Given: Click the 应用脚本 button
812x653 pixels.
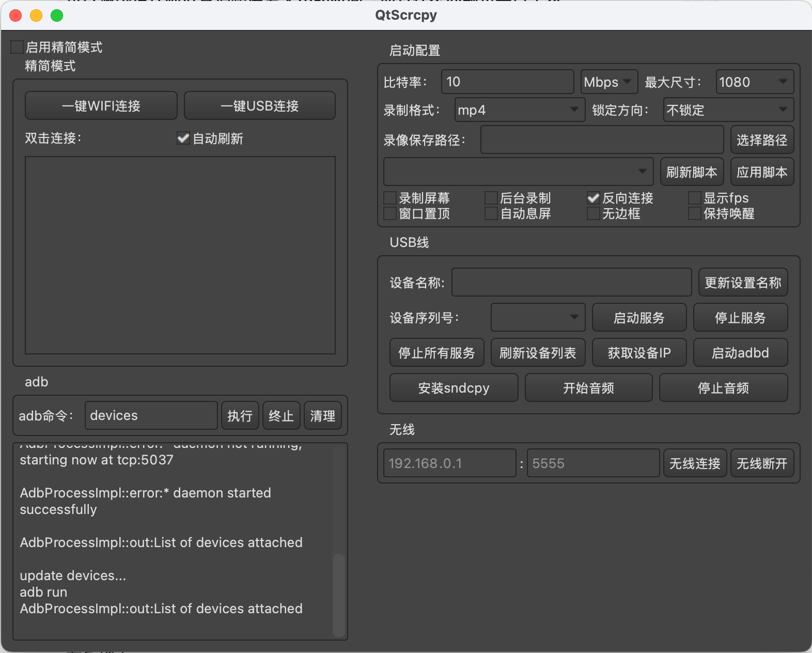Looking at the screenshot, I should [762, 172].
